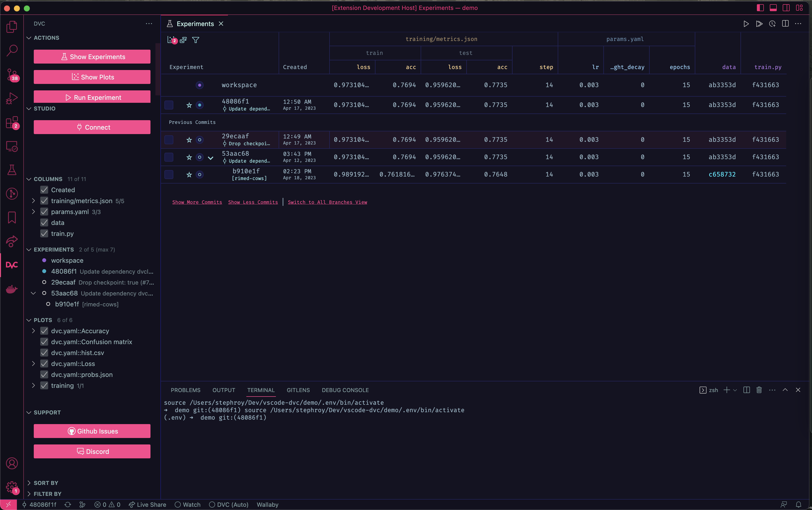The width and height of the screenshot is (812, 510).
Task: Open the DVC view in the activity bar
Action: (x=12, y=265)
